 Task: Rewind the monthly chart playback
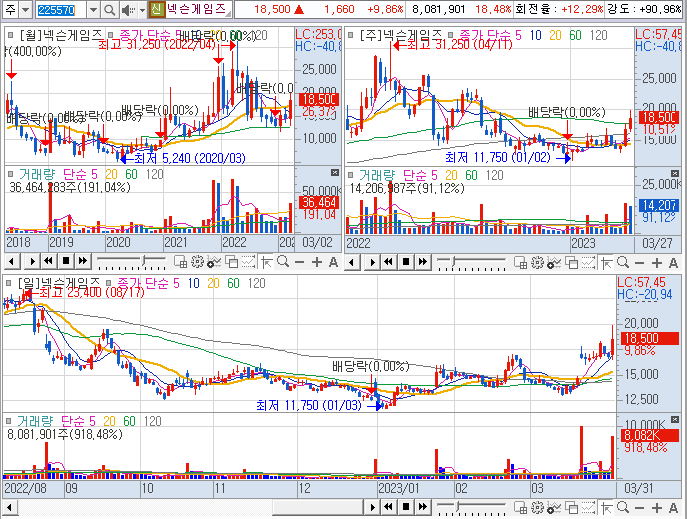(48, 262)
